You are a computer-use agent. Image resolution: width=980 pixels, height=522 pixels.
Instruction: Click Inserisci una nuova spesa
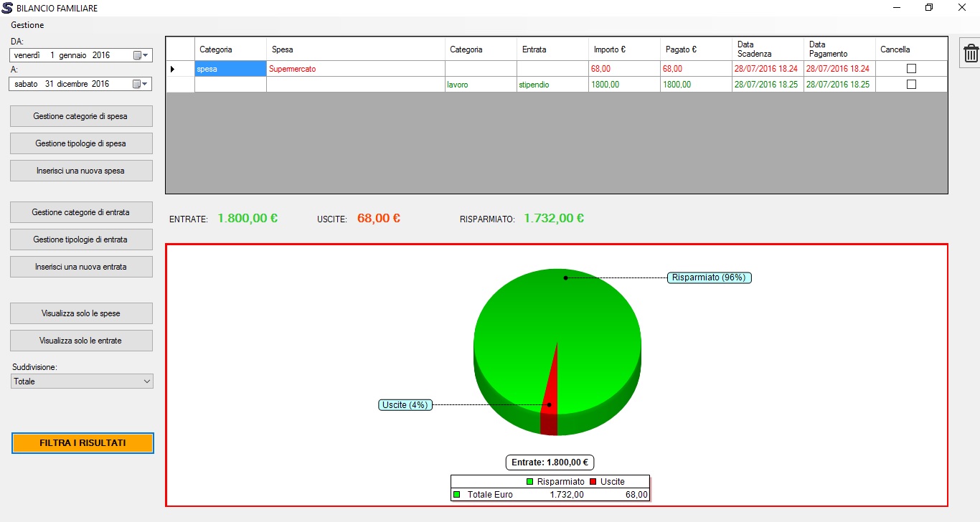81,171
